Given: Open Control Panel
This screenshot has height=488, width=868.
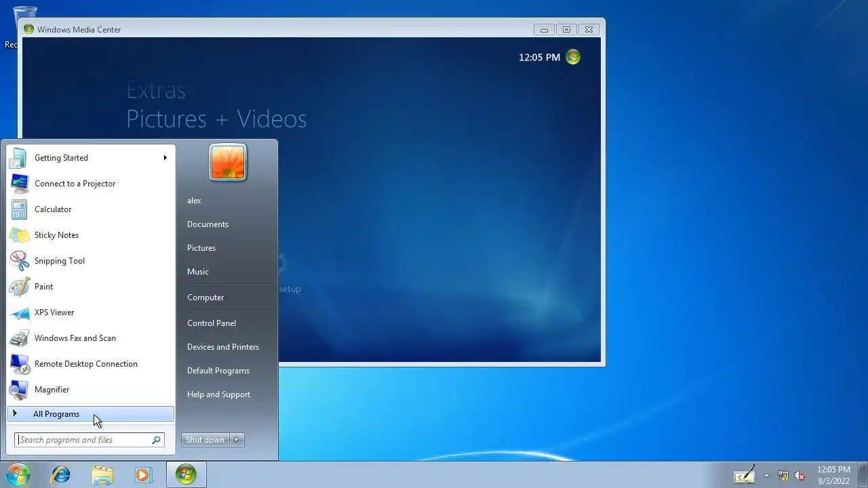Looking at the screenshot, I should [x=212, y=323].
